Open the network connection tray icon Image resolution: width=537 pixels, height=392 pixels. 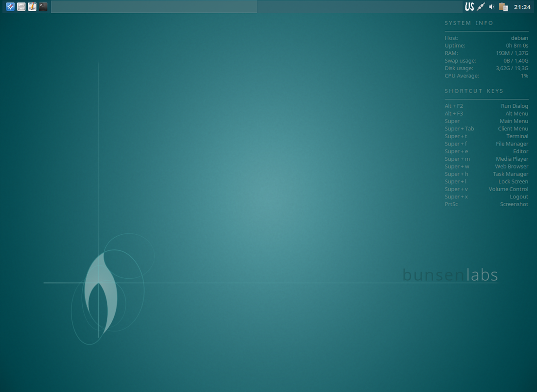click(481, 6)
